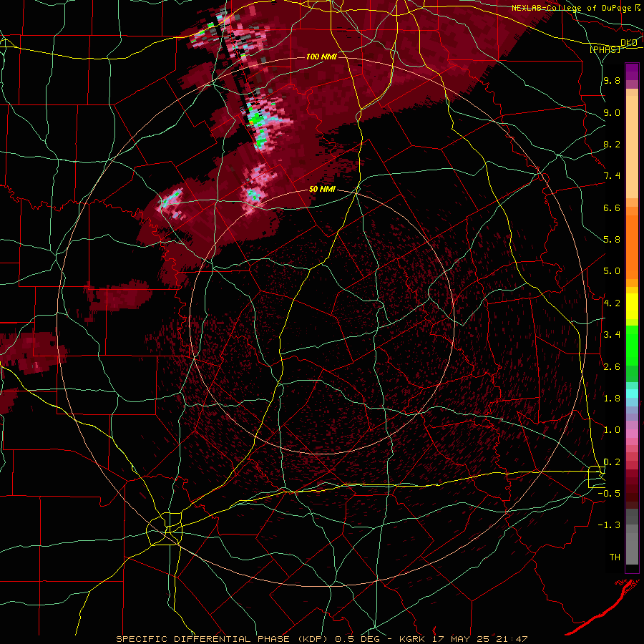The width and height of the screenshot is (644, 644).
Task: Click the 50 NMI range ring label
Action: point(322,189)
